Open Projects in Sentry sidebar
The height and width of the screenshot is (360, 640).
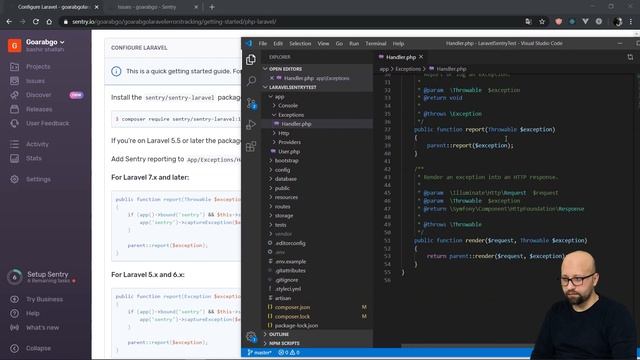click(x=38, y=67)
